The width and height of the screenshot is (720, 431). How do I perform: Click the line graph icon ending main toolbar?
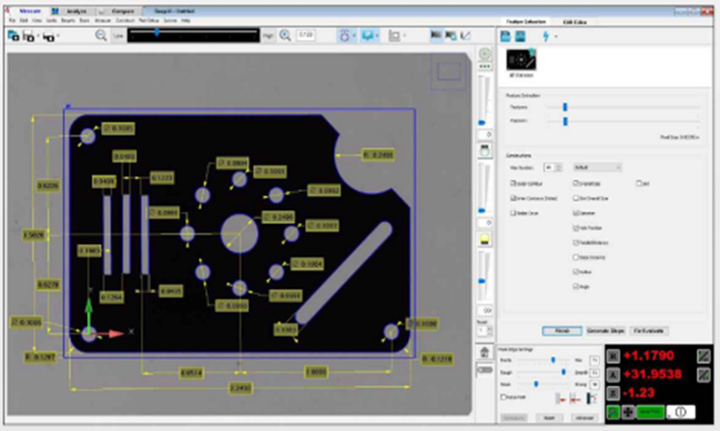click(466, 35)
